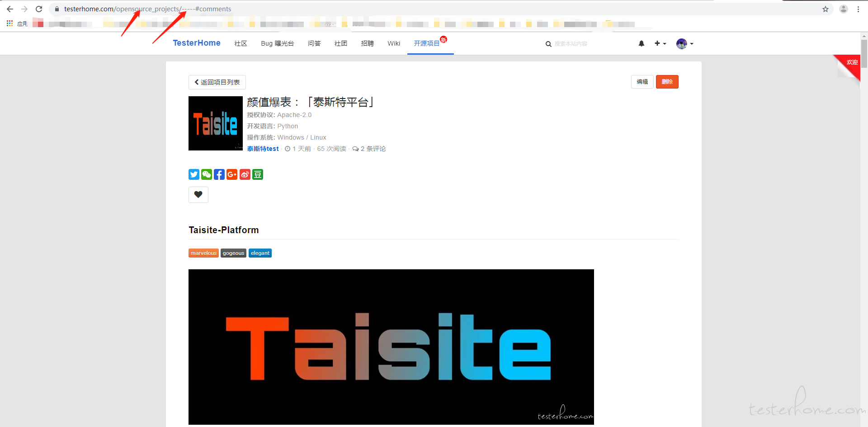Go to TesterHome home logo
868x427 pixels.
coord(197,43)
